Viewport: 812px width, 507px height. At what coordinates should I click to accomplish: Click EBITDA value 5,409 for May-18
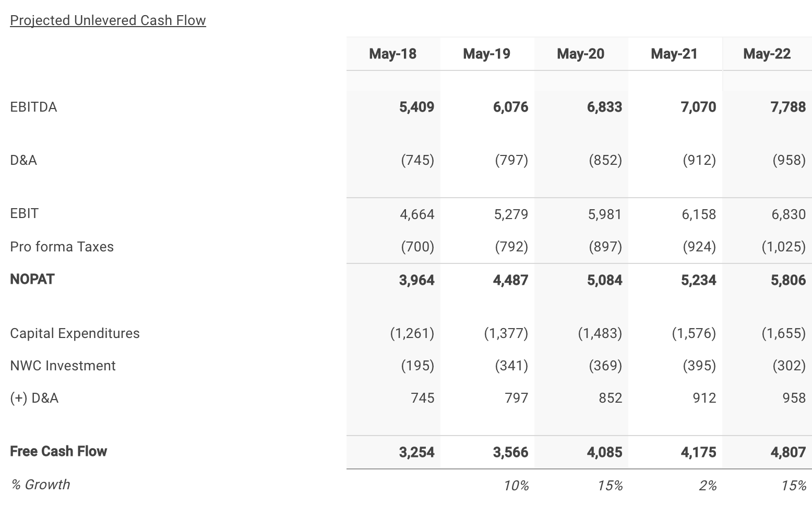tap(416, 107)
